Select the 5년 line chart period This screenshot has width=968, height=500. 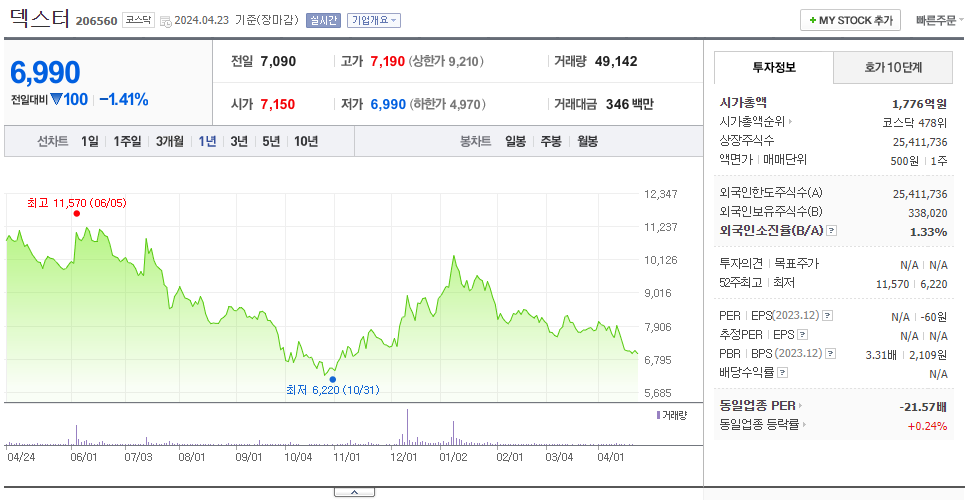click(x=271, y=141)
